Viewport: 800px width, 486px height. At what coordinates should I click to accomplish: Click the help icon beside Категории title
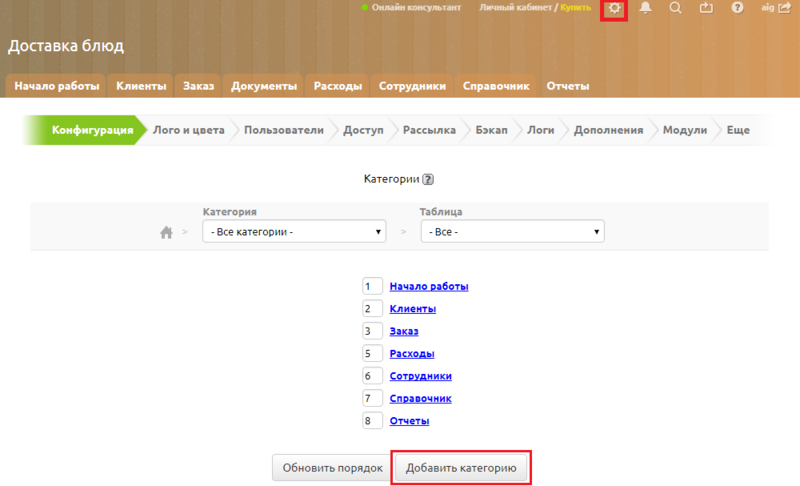pos(428,180)
